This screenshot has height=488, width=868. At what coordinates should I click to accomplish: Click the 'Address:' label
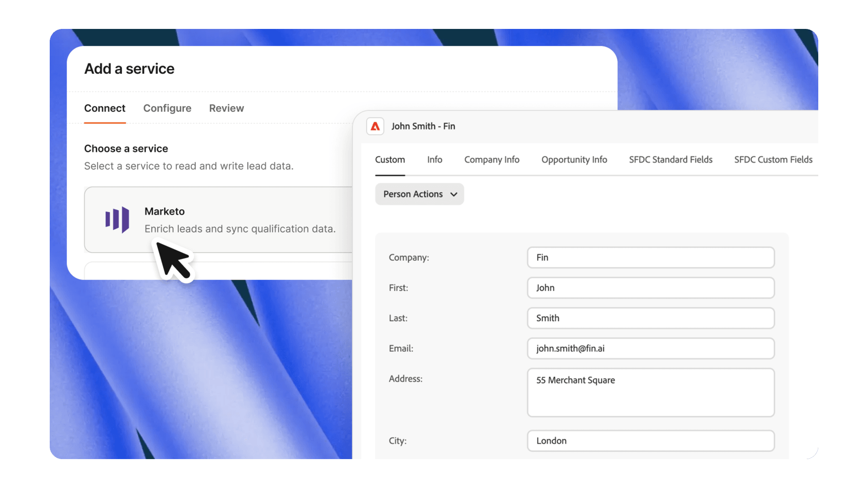[x=406, y=379]
